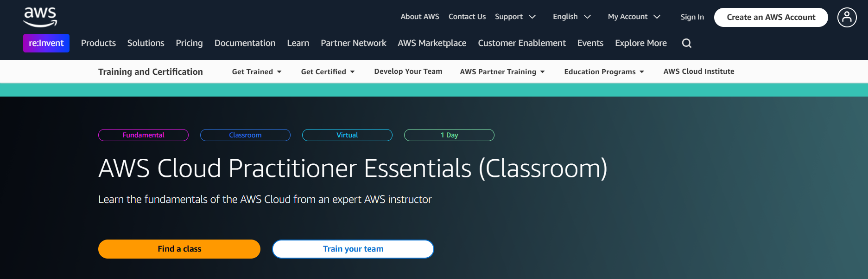Screen dimensions: 868x279
Task: Expand the Education Programs menu
Action: (604, 71)
